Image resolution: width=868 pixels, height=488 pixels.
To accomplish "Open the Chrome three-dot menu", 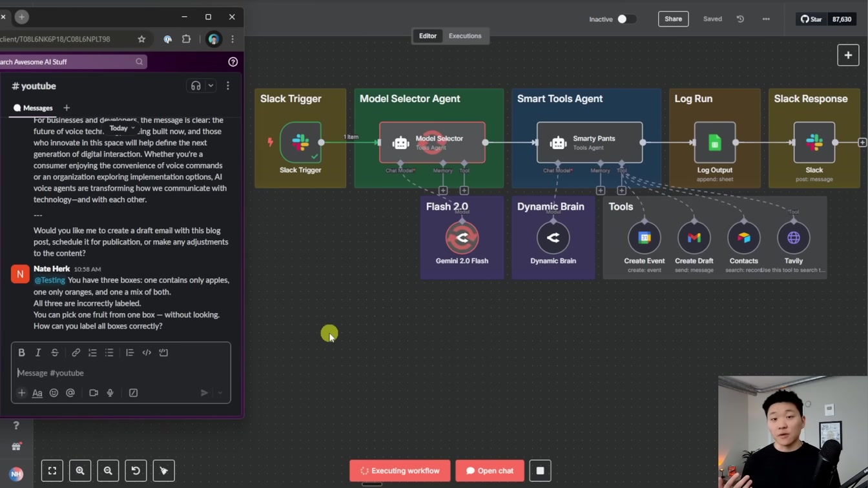I will [232, 39].
